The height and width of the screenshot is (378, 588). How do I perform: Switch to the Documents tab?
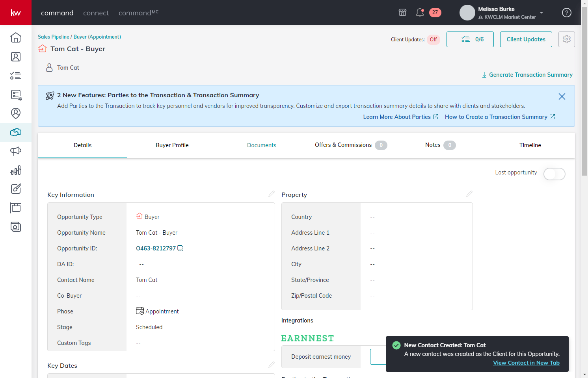pos(262,145)
